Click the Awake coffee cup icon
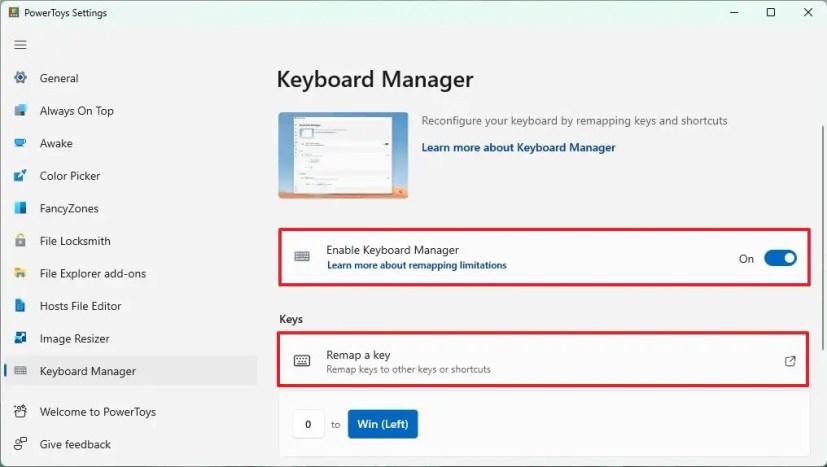Screen dimensions: 827x467 pos(20,143)
